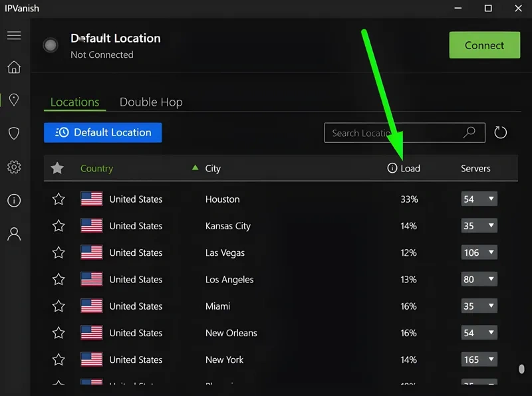Open Account via person sidebar icon

14,234
